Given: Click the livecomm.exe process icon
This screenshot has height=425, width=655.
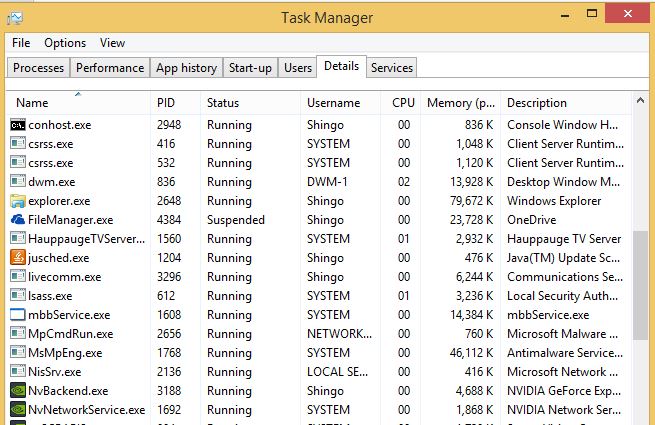Looking at the screenshot, I should pyautogui.click(x=18, y=277).
